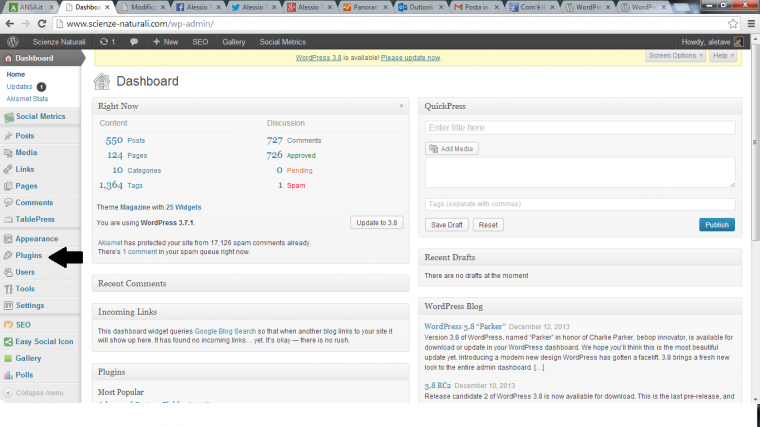The height and width of the screenshot is (427, 760).
Task: Toggle the Recent Comments widget header
Action: point(251,284)
